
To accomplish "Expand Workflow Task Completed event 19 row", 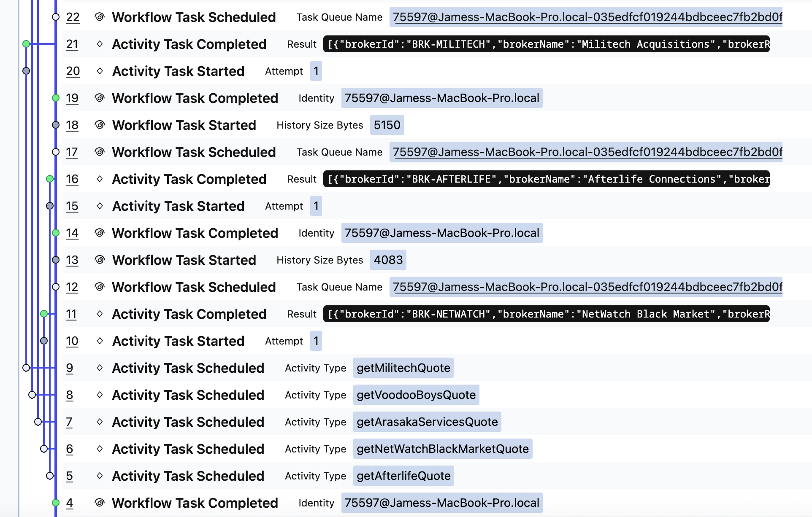I will pos(195,98).
